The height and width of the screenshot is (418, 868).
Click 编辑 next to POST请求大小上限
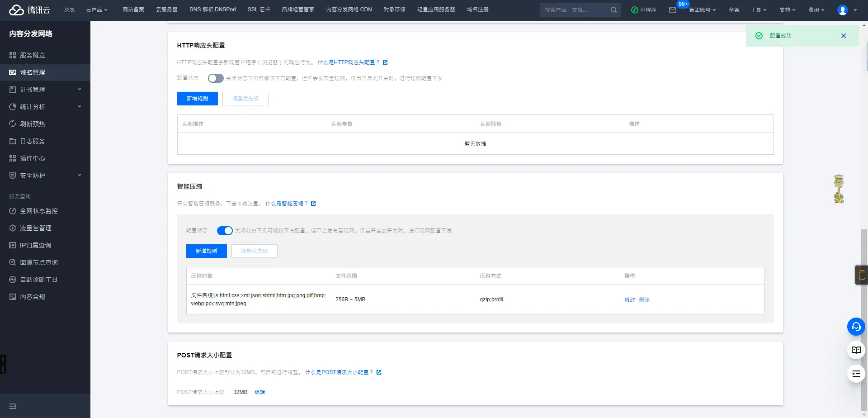click(260, 392)
